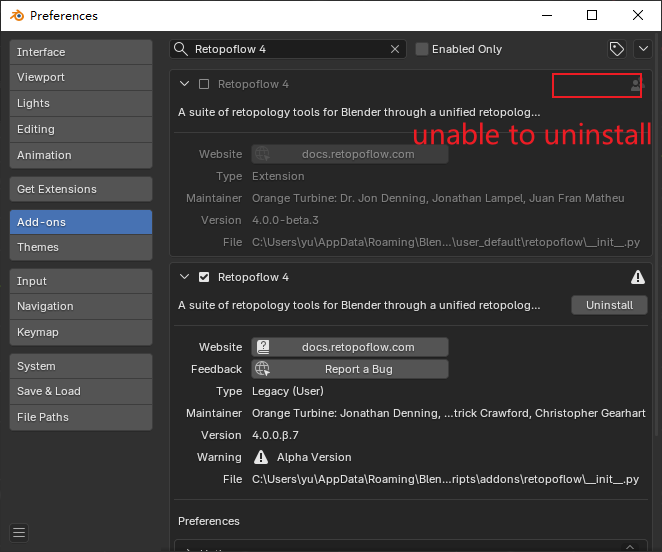Click the version 4.0.0-beta.3 text
Image resolution: width=662 pixels, height=552 pixels.
click(285, 220)
